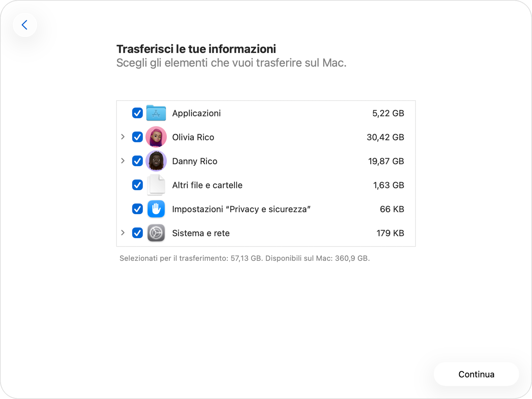Image resolution: width=532 pixels, height=399 pixels.
Task: Click the Continua button
Action: [476, 374]
